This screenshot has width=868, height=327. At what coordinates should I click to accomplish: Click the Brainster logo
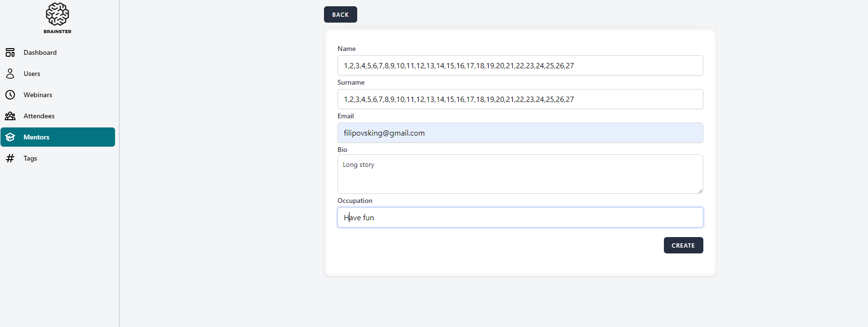[x=57, y=18]
